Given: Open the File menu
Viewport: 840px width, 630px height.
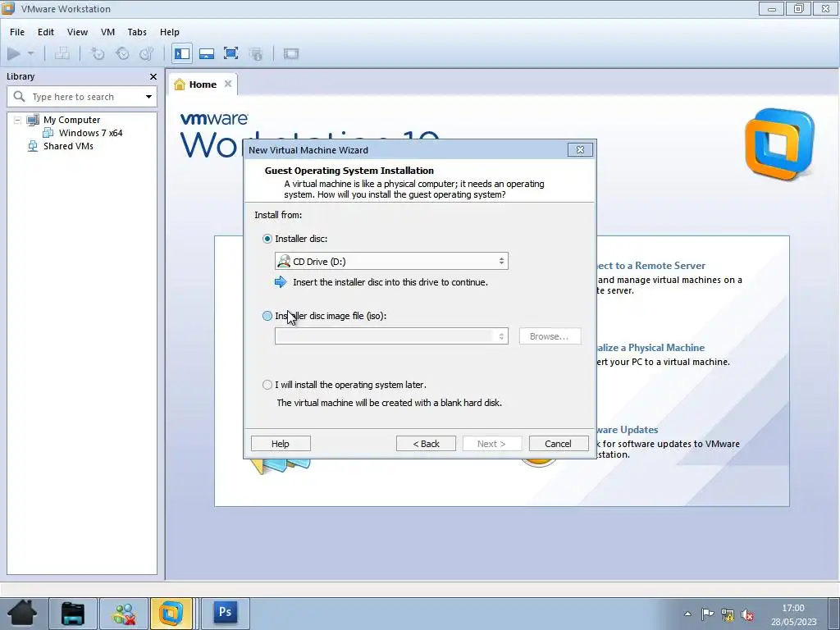Looking at the screenshot, I should (17, 32).
